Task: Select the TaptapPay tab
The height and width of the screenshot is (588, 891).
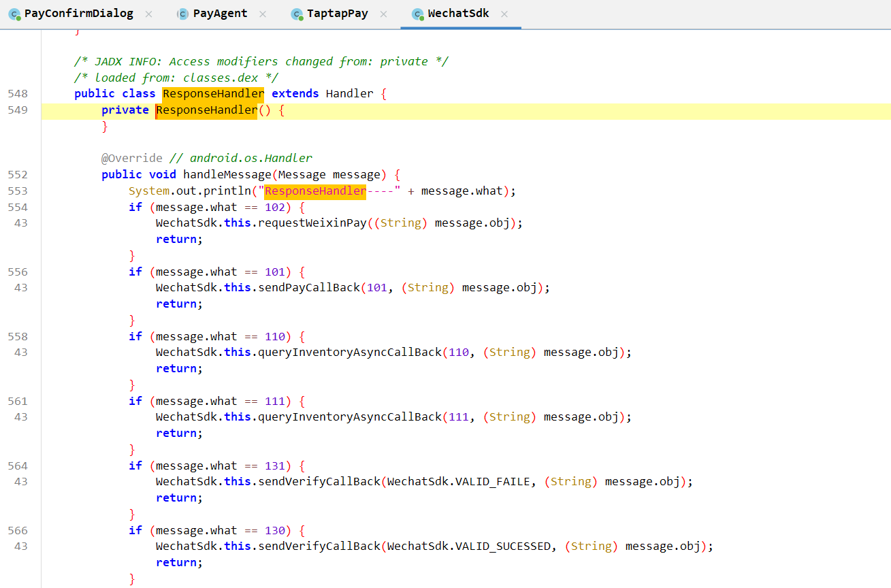Action: pyautogui.click(x=337, y=14)
